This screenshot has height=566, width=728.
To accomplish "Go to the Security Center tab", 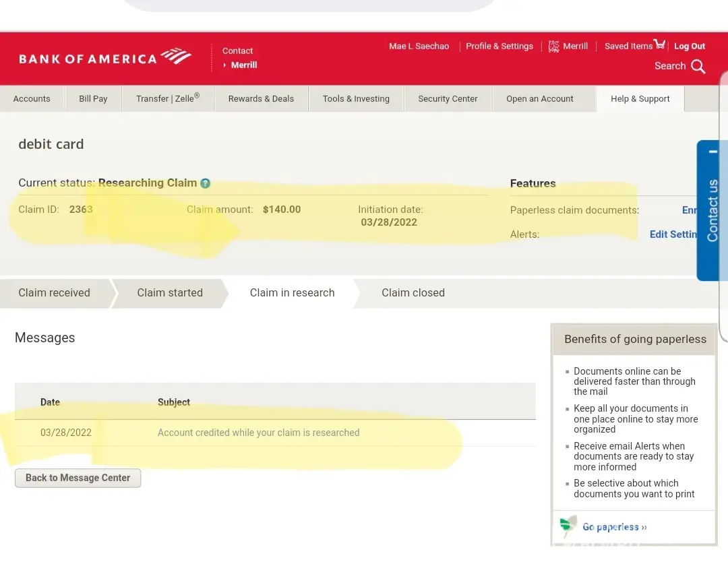I will coord(448,99).
